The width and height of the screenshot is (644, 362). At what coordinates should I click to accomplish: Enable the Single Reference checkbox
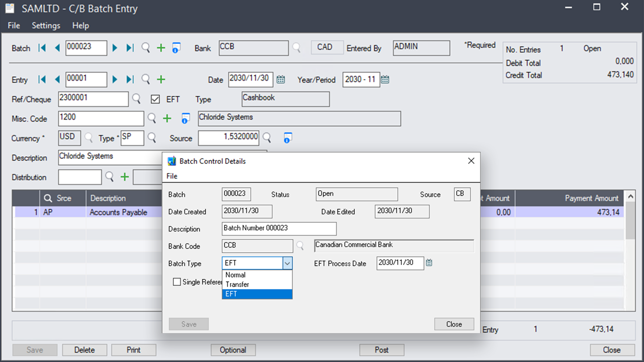pyautogui.click(x=177, y=282)
